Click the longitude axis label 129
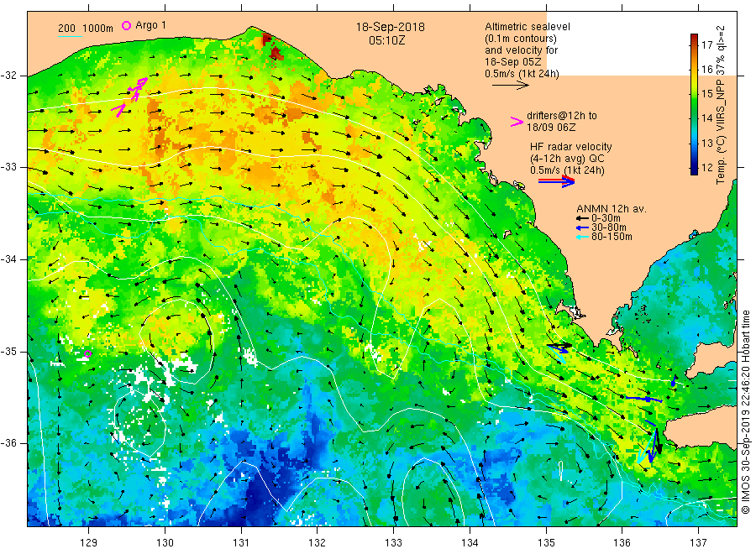This screenshot has width=756, height=554. (89, 543)
